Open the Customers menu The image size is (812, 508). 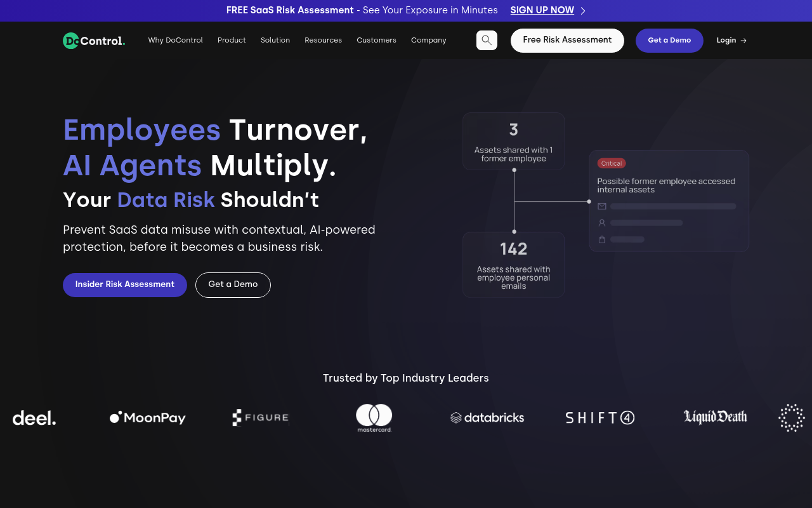376,40
